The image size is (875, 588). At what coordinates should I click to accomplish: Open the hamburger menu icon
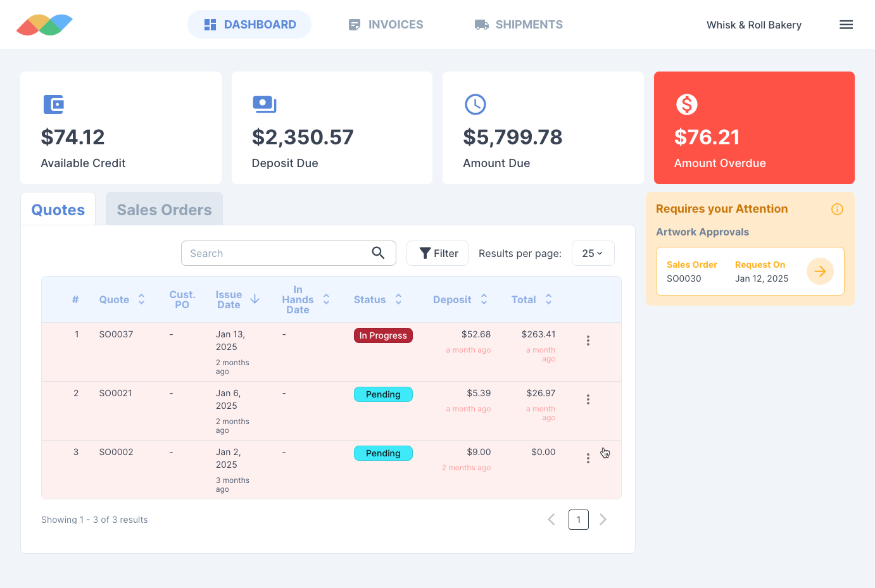pos(846,25)
